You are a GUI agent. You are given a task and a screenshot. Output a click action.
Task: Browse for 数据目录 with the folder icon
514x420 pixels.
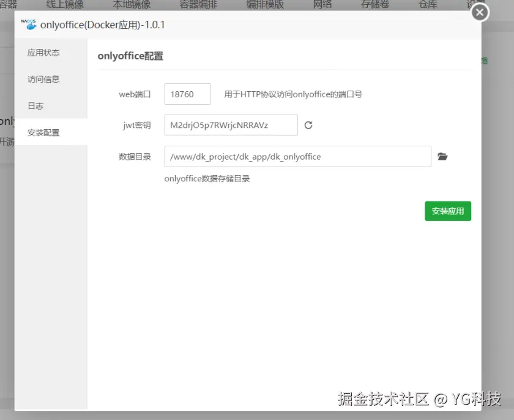[x=442, y=156]
